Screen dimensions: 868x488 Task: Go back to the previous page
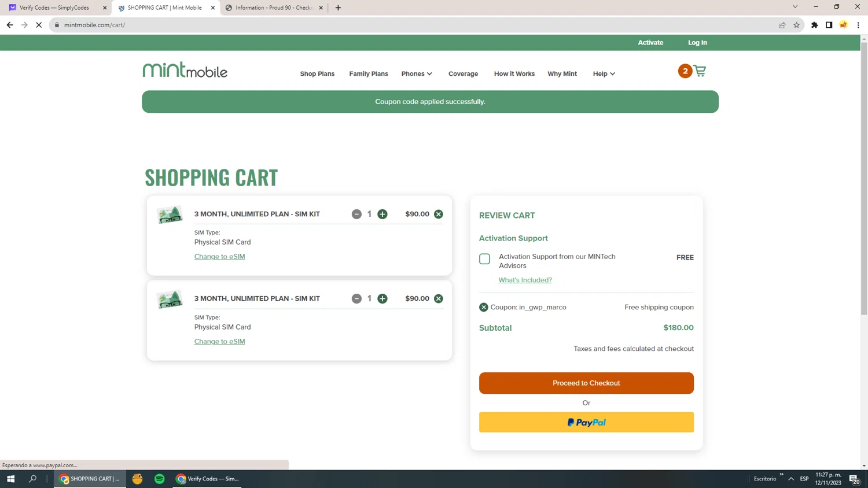click(x=10, y=25)
